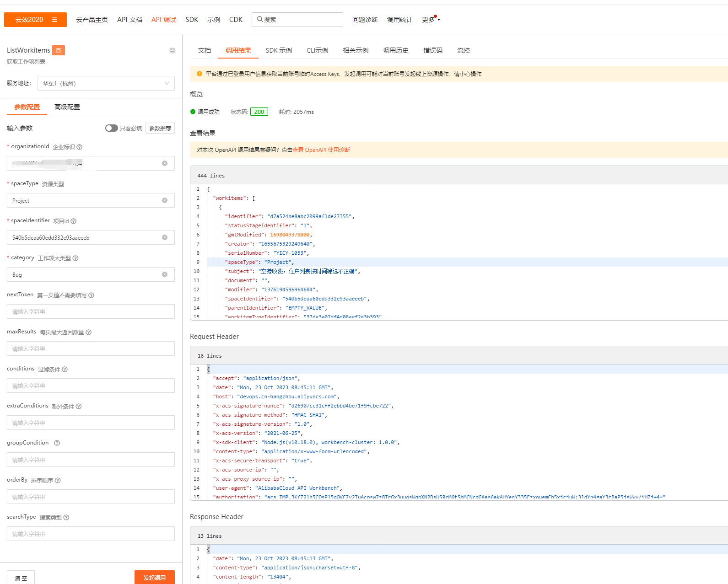
Task: Clear the spaceIdentifier field value
Action: click(x=165, y=237)
